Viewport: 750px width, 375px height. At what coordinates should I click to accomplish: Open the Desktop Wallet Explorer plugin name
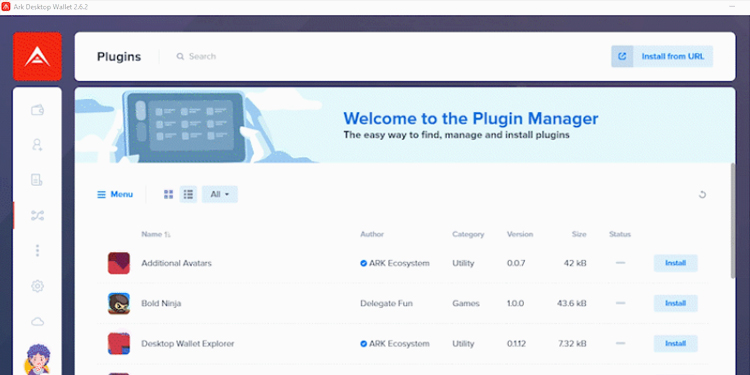188,343
